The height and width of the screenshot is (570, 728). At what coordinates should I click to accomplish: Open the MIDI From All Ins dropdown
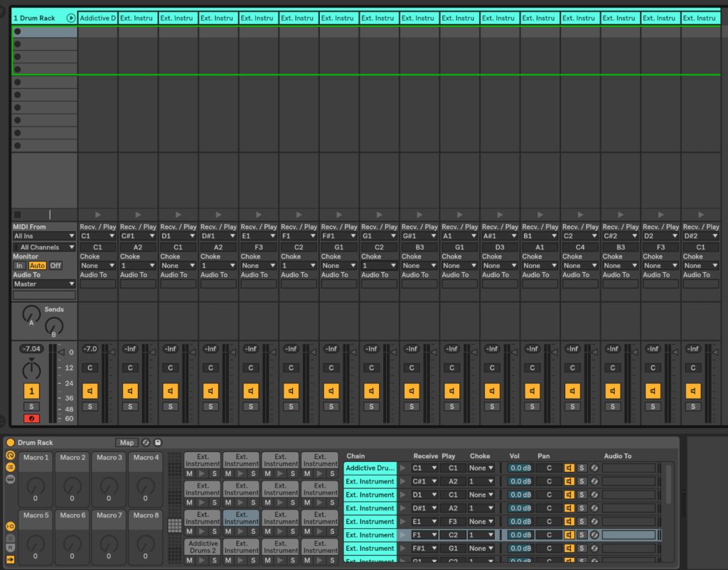(x=43, y=236)
